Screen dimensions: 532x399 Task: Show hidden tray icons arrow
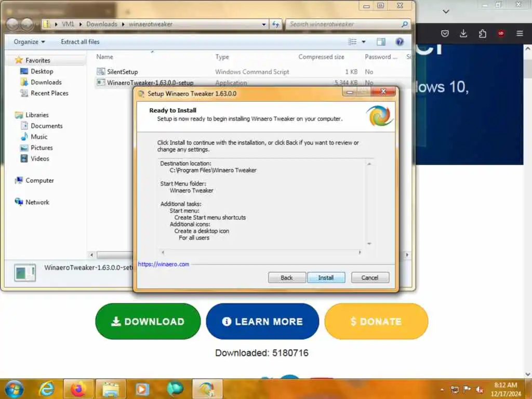pos(442,390)
